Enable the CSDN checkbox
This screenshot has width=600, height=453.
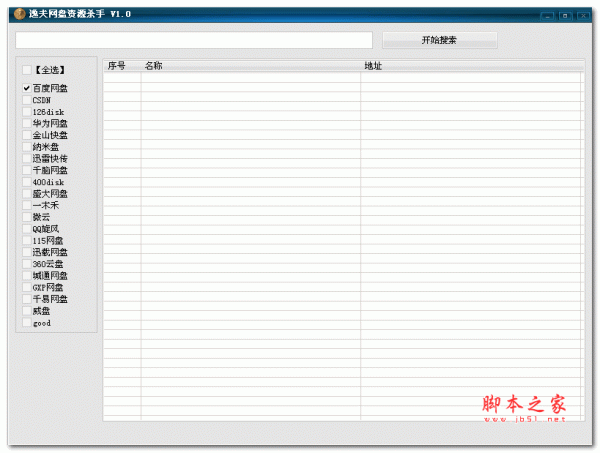coord(26,100)
